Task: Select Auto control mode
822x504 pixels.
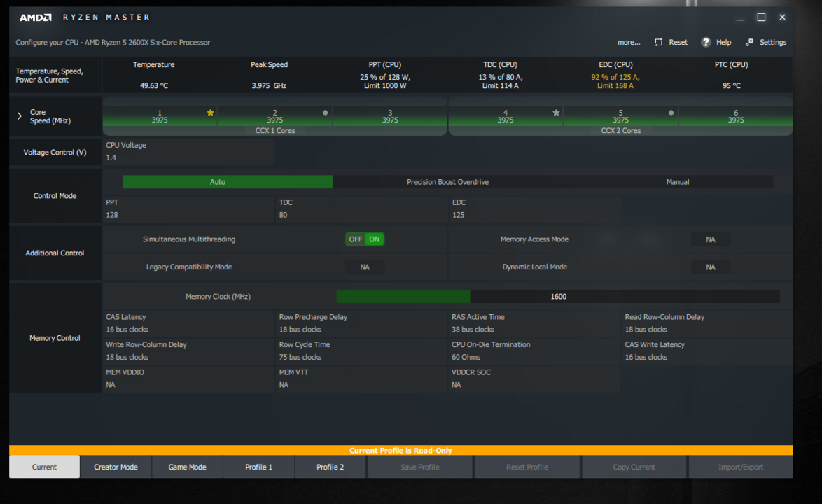Action: click(x=228, y=182)
